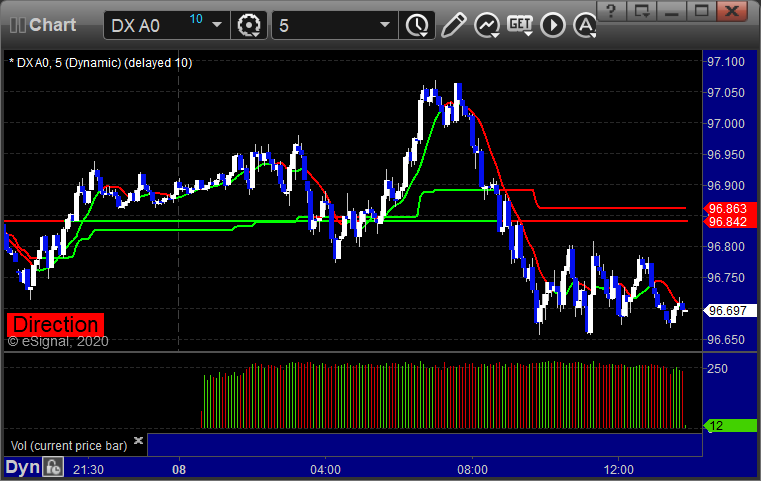Select the current price 96.697 marker
This screenshot has width=761, height=481.
[729, 311]
